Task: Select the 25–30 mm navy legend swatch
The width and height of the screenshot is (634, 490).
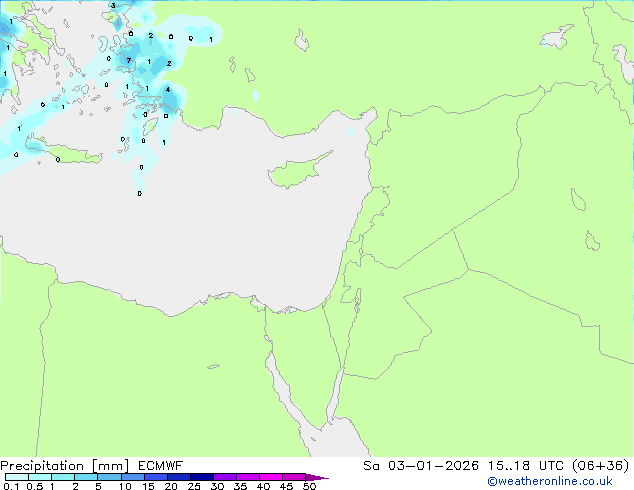Action: click(201, 477)
